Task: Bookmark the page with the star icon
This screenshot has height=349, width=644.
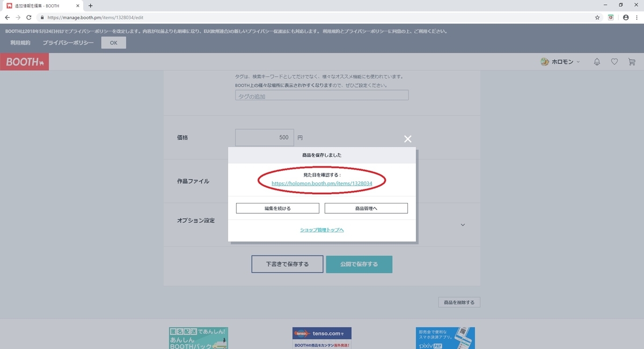Action: point(596,17)
